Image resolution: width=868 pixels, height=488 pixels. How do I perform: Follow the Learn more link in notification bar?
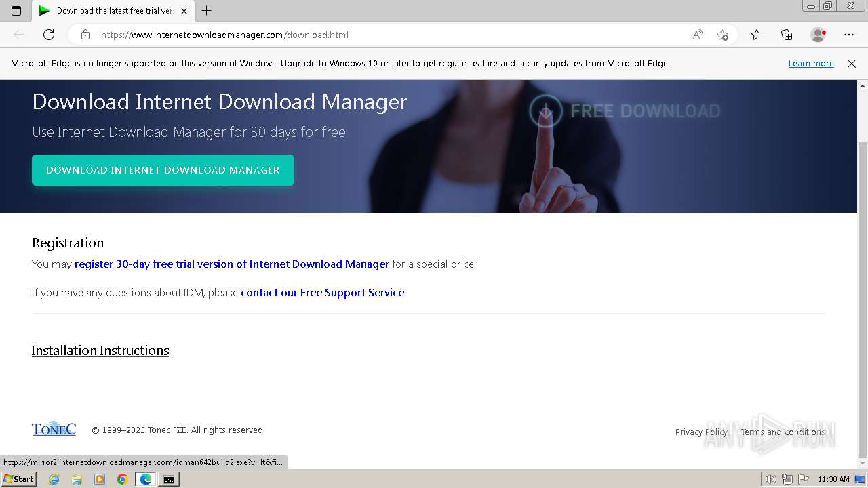tap(811, 63)
